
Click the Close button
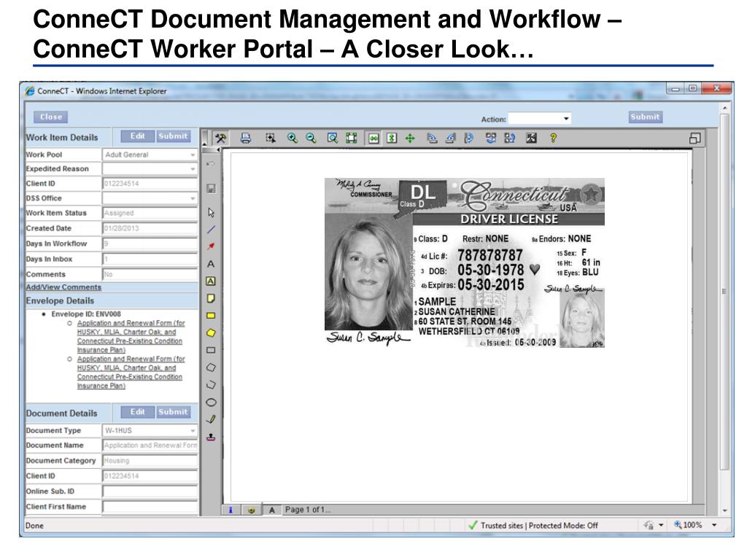50,117
